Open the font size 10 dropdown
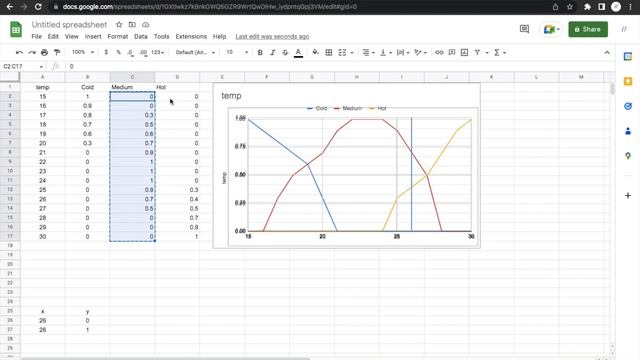The width and height of the screenshot is (640, 360). pos(237,52)
